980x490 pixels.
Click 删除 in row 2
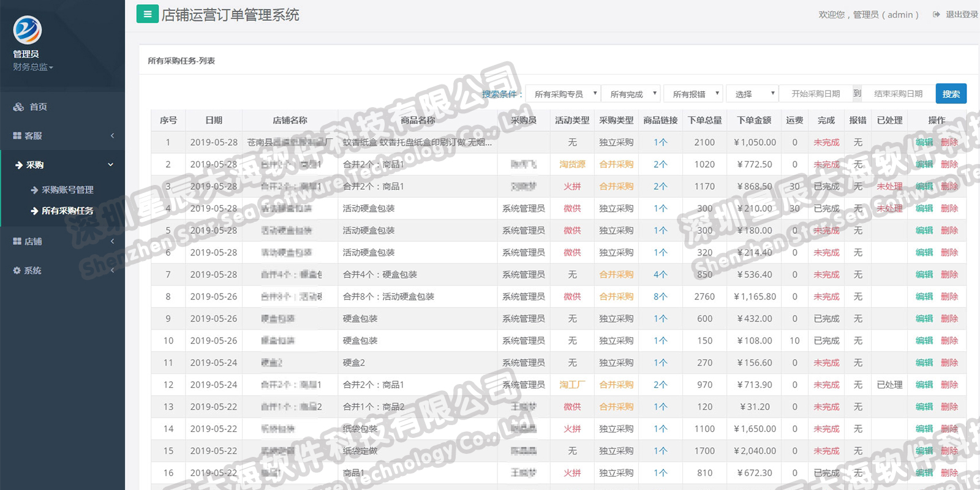pyautogui.click(x=949, y=164)
